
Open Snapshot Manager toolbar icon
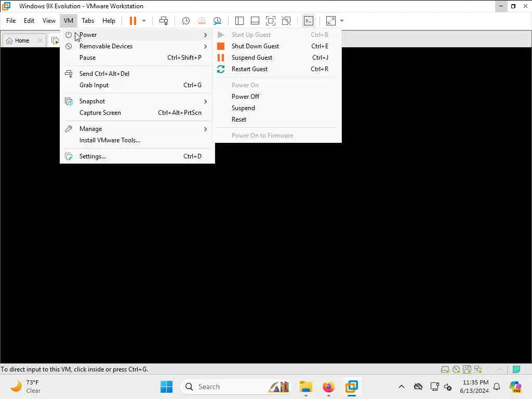[218, 21]
